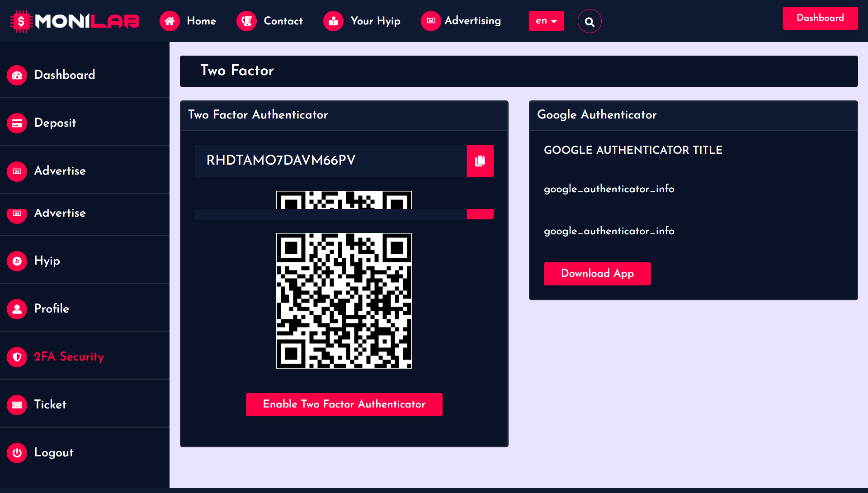Click the Home house icon in navbar

170,21
